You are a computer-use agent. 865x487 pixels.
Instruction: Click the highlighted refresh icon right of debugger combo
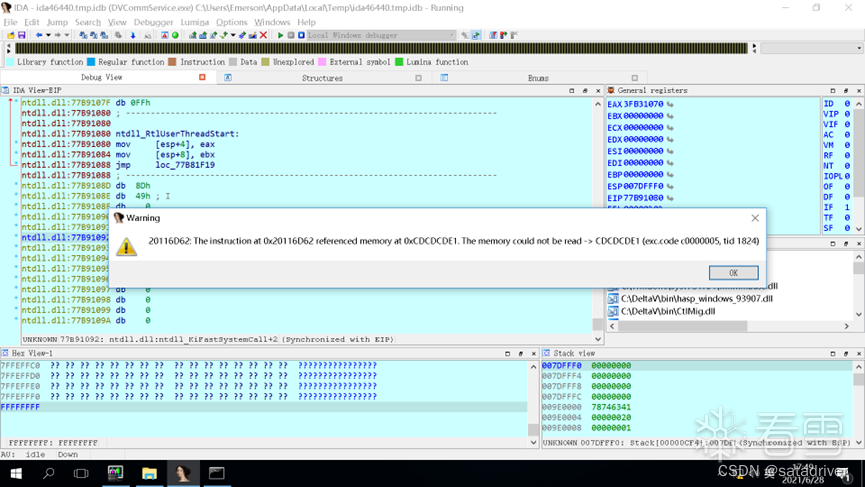click(x=476, y=35)
